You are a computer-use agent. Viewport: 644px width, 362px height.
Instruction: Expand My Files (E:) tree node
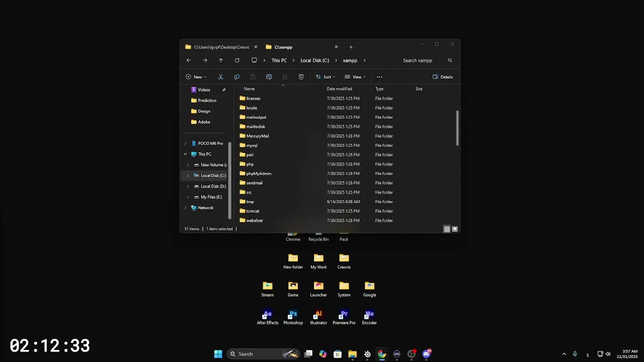pos(188,197)
